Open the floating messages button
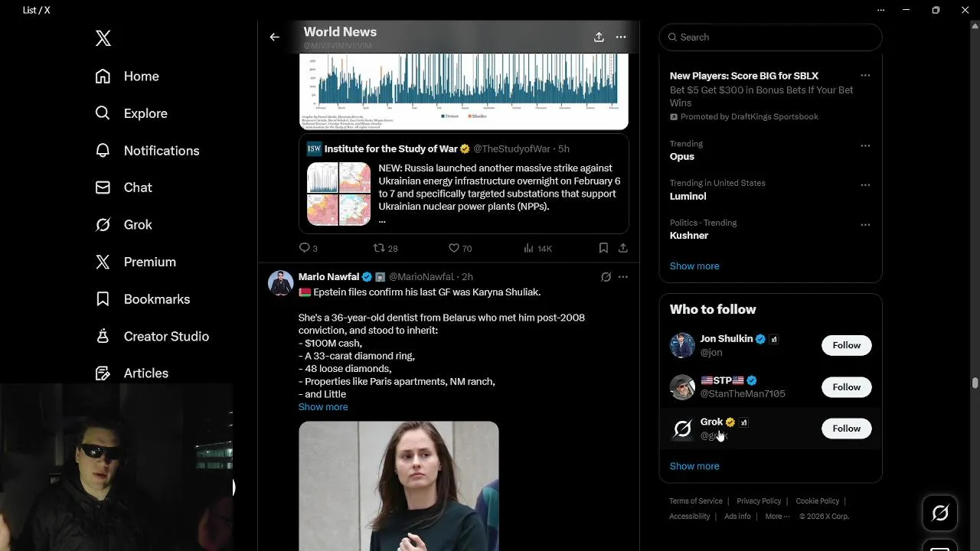This screenshot has width=980, height=551. pos(940,546)
